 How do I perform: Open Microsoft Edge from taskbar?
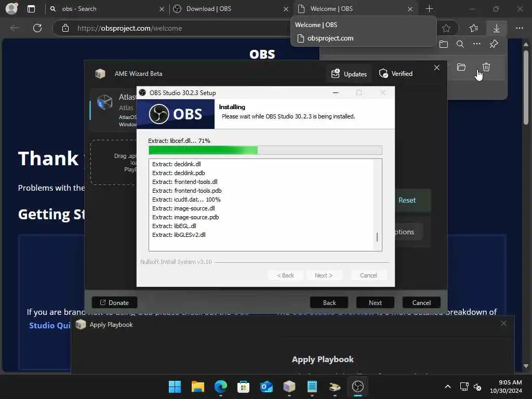220,387
